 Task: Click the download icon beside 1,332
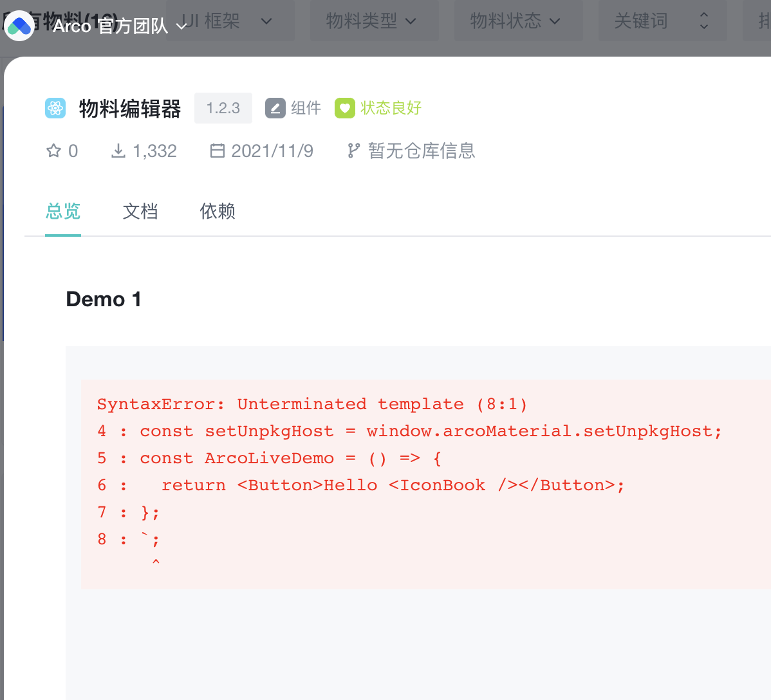(x=118, y=151)
